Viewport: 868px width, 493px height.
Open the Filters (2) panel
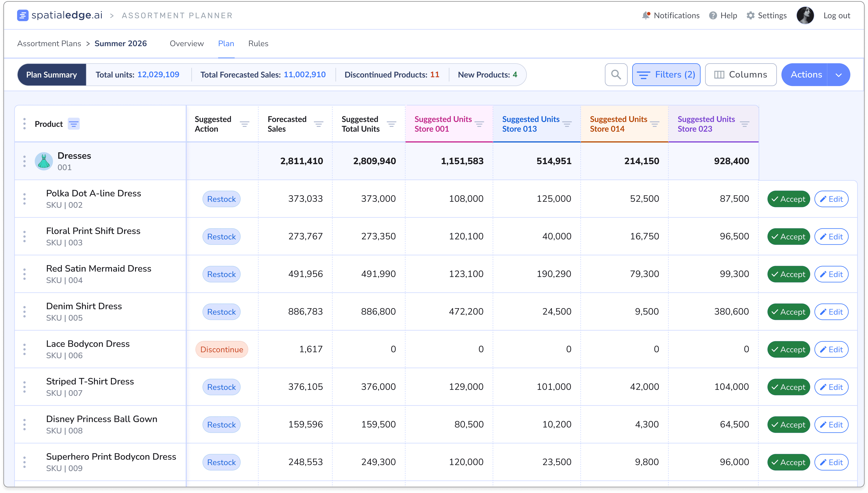coord(666,74)
